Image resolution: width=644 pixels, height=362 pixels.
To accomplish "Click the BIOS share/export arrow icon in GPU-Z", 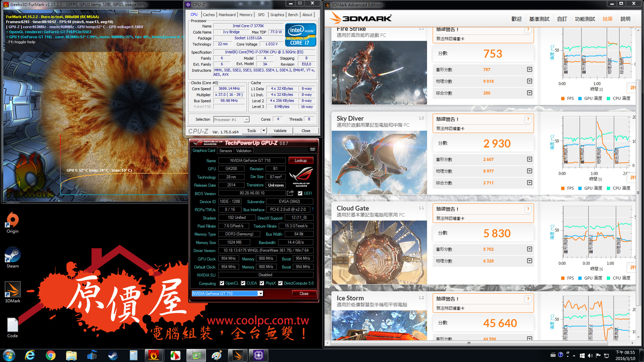I will click(x=290, y=193).
